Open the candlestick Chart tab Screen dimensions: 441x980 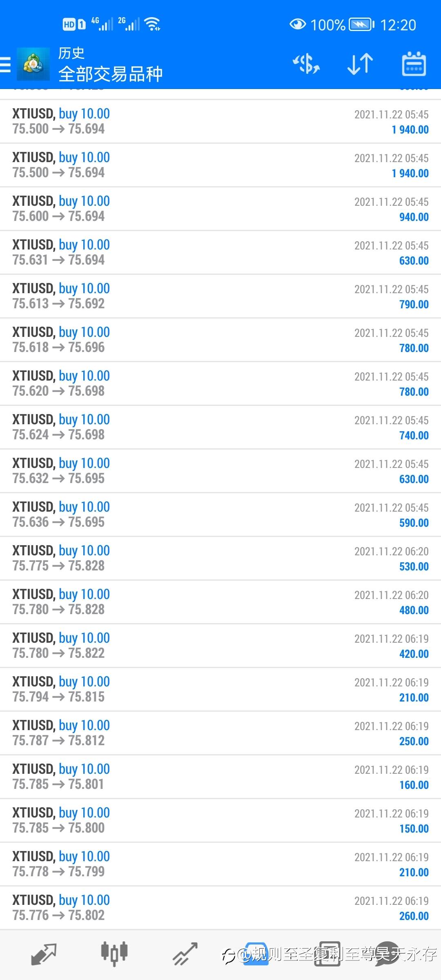[x=114, y=954]
